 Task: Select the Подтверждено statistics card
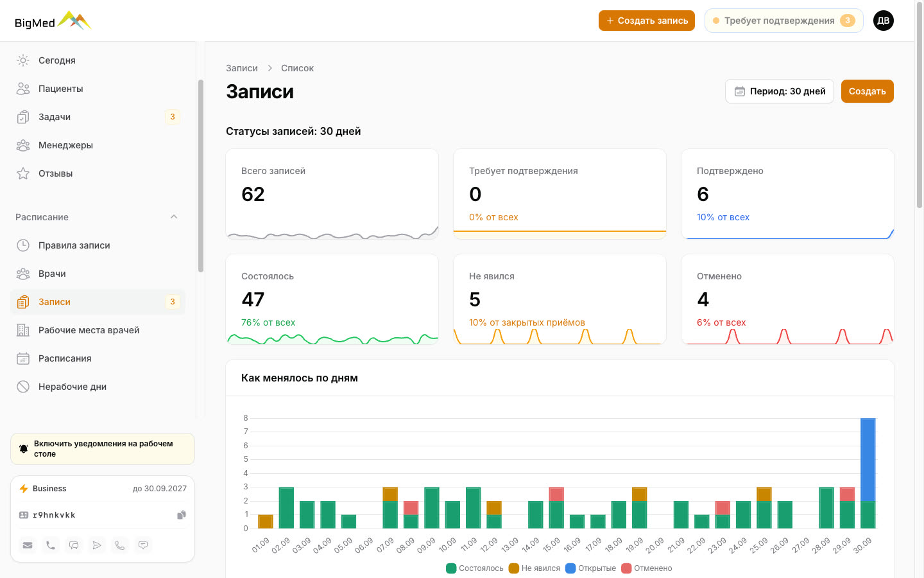(x=787, y=194)
